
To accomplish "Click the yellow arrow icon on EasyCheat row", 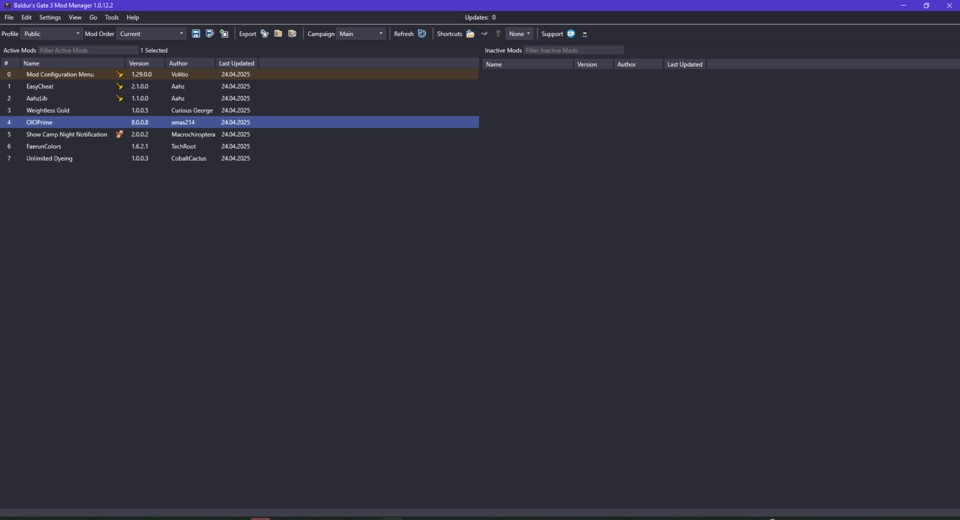I will pos(119,86).
